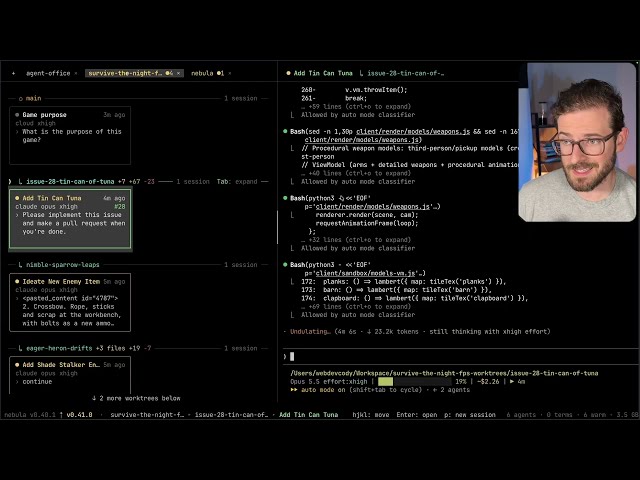Click the v0.41.0 update indicator
Viewport: 640px width, 480px height.
76,415
